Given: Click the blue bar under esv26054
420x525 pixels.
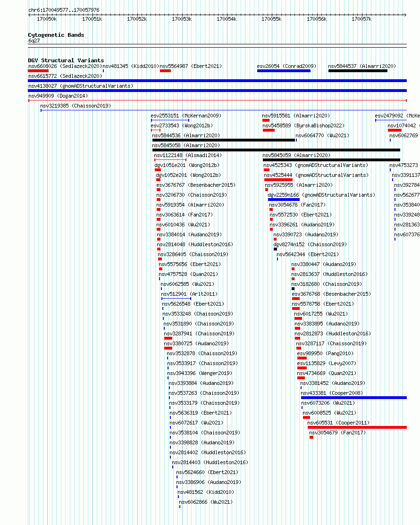Looking at the screenshot, I should pyautogui.click(x=284, y=71).
